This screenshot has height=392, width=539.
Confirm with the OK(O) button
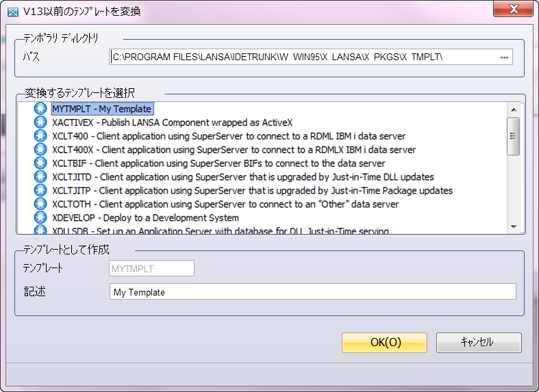pyautogui.click(x=384, y=342)
